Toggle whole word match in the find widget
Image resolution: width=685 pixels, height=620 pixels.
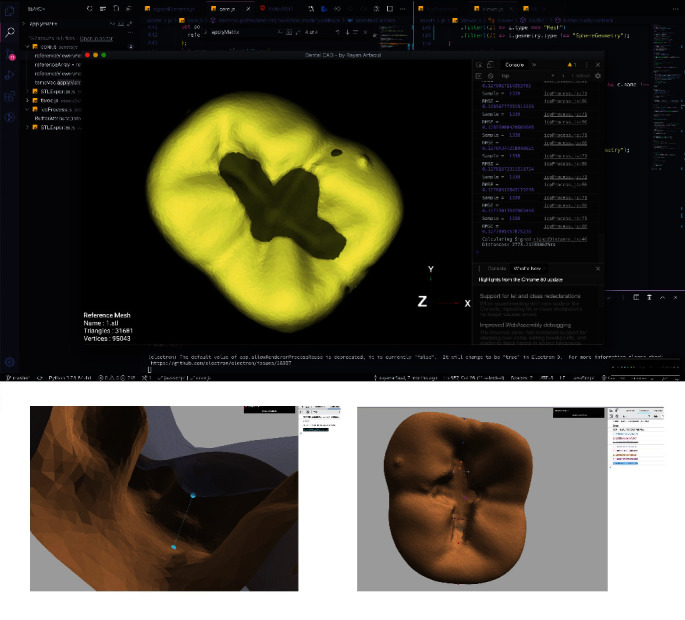pyautogui.click(x=289, y=32)
